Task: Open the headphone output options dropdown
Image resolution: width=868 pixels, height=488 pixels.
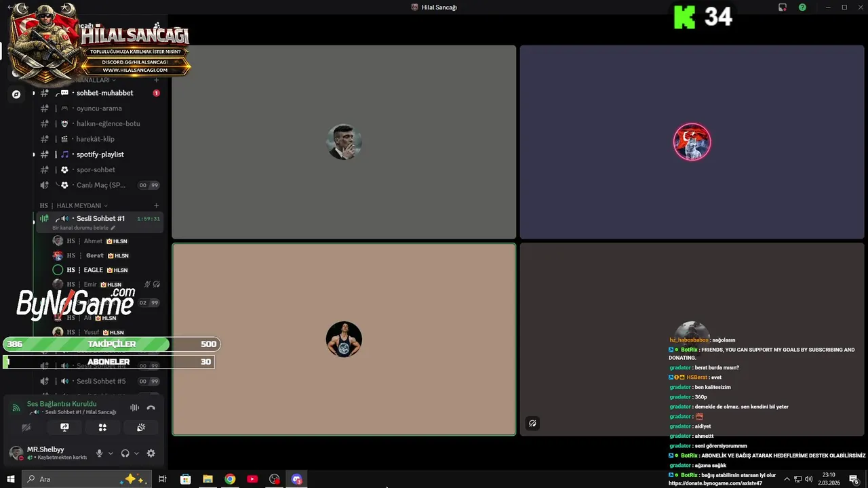Action: click(136, 453)
